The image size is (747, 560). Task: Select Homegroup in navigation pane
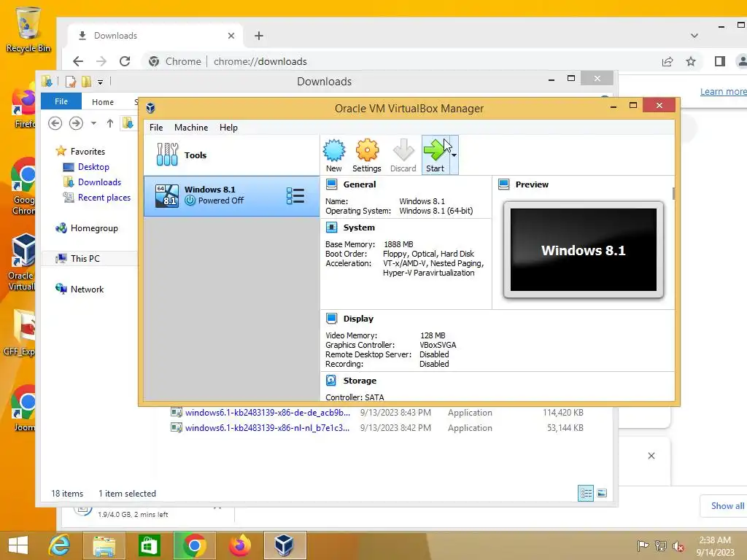tap(94, 228)
